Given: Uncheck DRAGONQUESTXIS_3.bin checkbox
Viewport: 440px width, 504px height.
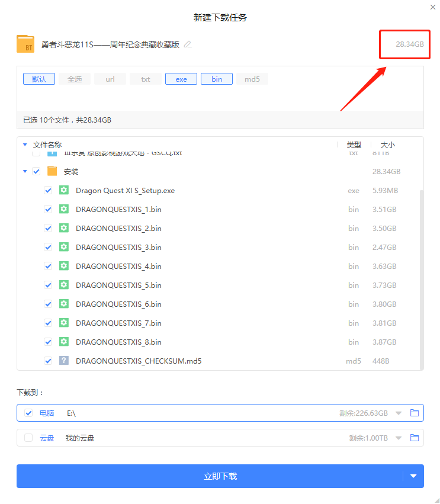Looking at the screenshot, I should 48,247.
